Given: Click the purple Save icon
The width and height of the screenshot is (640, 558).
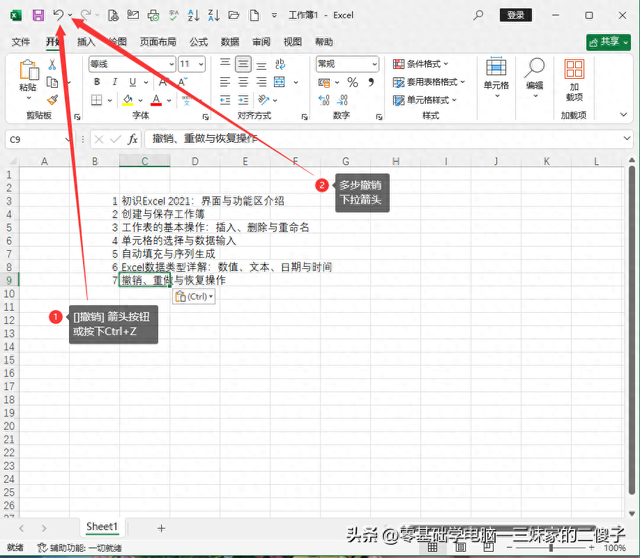Looking at the screenshot, I should (x=38, y=16).
